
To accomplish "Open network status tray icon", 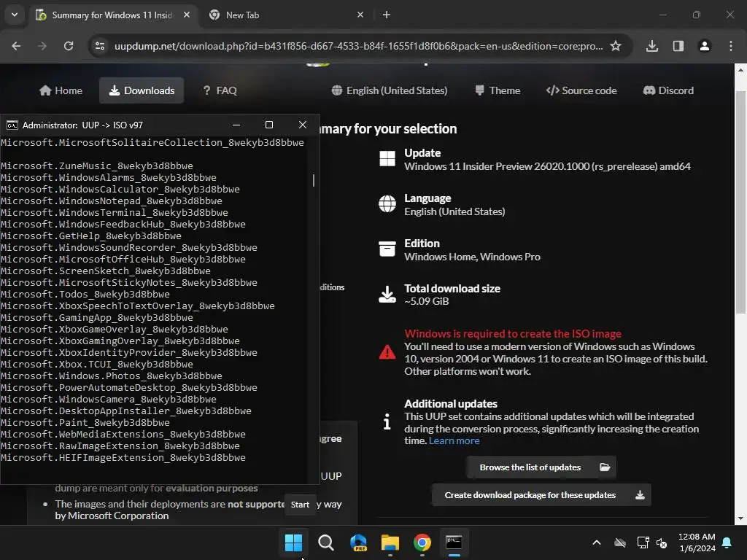I will (x=643, y=542).
